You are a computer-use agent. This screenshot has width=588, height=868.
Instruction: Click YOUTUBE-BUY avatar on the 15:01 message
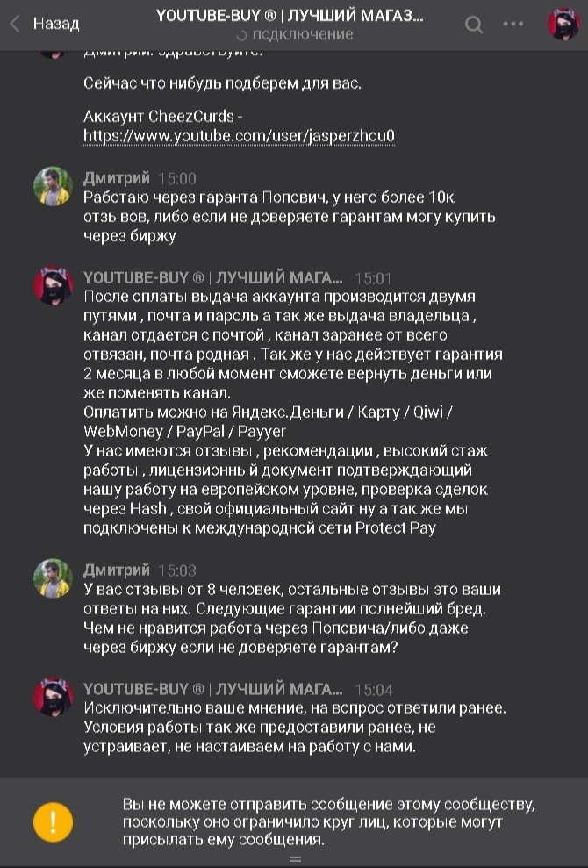tap(53, 286)
